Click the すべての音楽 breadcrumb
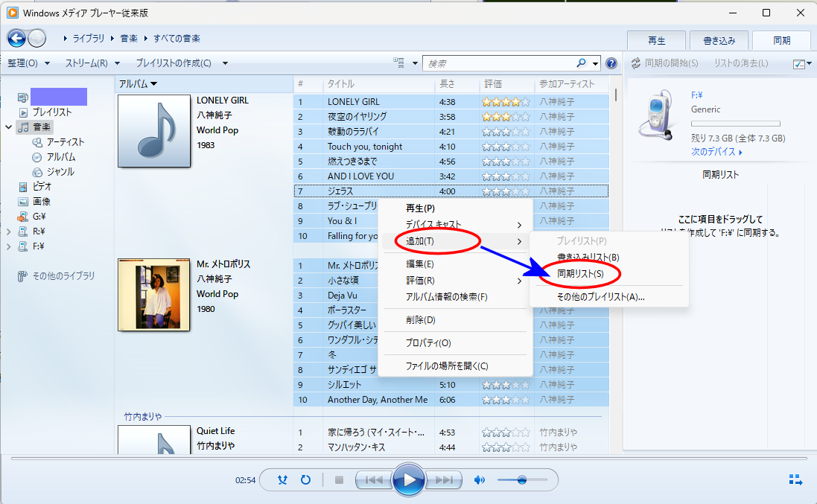817x504 pixels. click(x=177, y=39)
